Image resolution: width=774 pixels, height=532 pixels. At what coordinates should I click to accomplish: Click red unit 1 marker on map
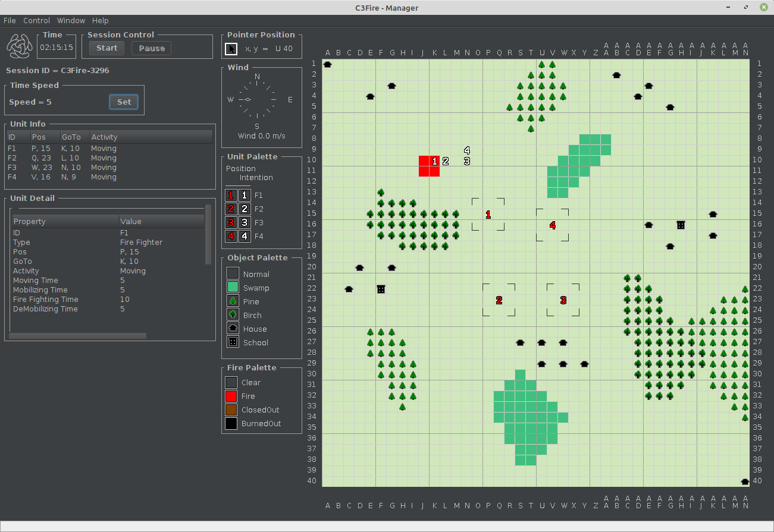click(488, 215)
